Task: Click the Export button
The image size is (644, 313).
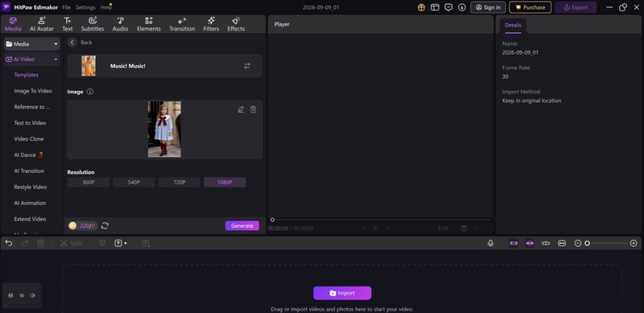Action: (x=576, y=7)
